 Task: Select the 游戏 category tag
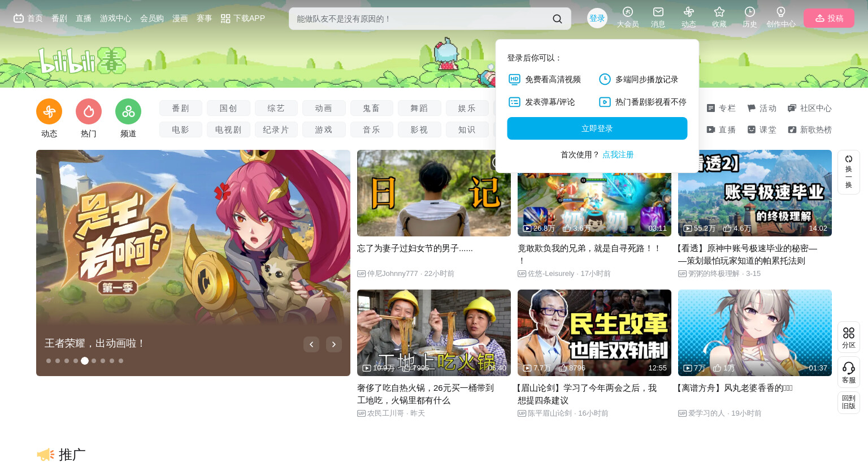click(x=324, y=130)
